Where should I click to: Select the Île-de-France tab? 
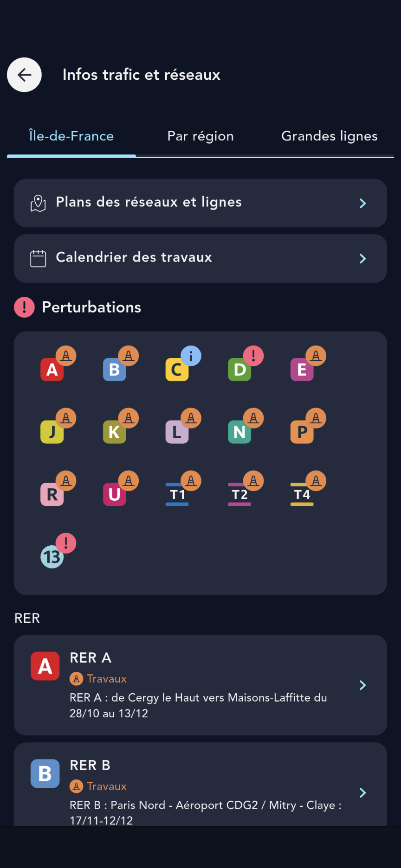pos(71,136)
